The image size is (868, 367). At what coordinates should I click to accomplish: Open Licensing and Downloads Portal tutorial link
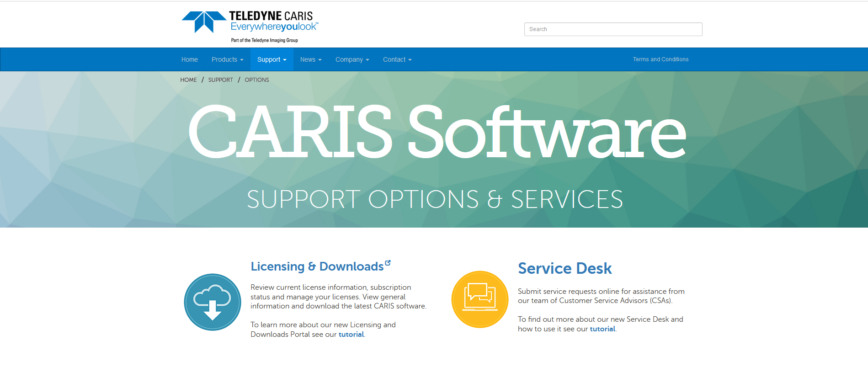pyautogui.click(x=351, y=334)
